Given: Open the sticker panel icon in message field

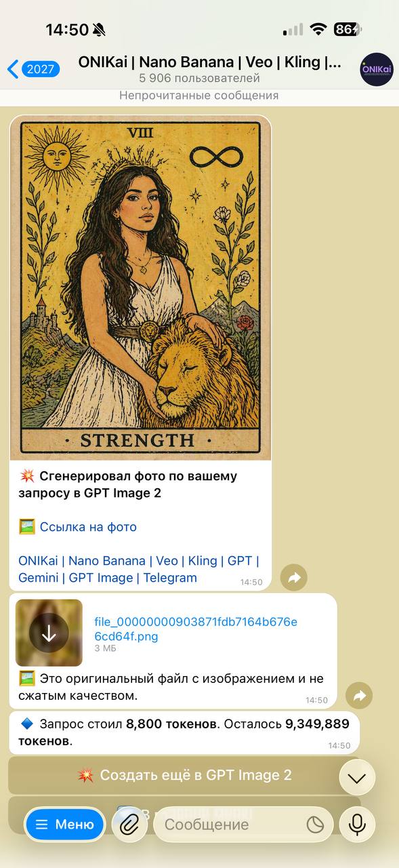Looking at the screenshot, I should (315, 825).
